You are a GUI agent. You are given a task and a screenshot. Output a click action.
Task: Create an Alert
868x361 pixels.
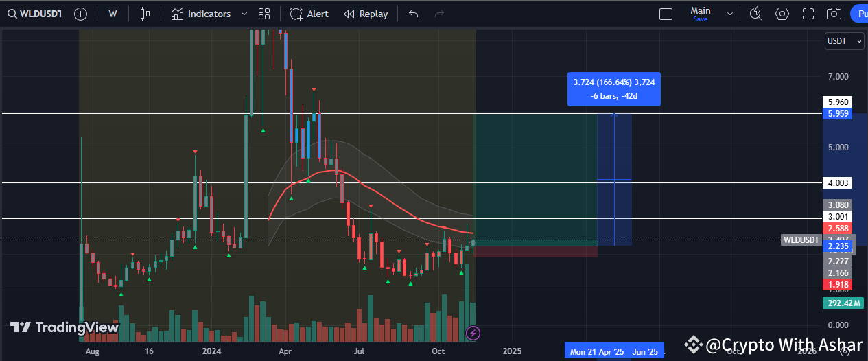click(x=309, y=14)
